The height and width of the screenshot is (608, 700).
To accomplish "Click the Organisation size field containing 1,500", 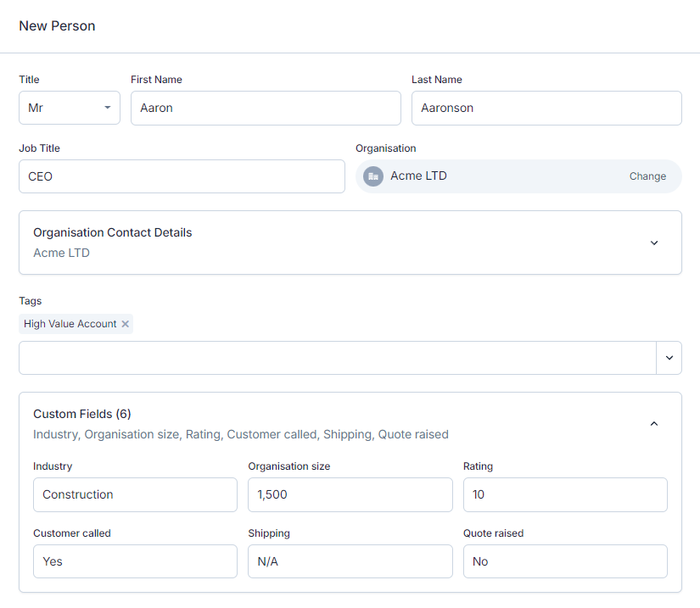I will tap(350, 494).
